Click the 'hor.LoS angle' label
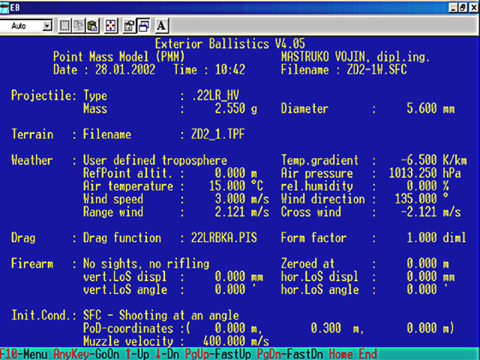 point(320,290)
